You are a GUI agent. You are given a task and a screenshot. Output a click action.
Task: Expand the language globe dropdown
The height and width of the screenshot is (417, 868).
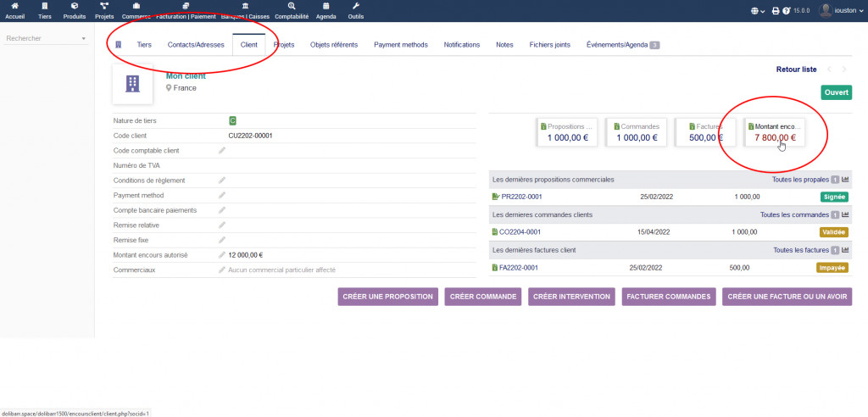pyautogui.click(x=756, y=11)
